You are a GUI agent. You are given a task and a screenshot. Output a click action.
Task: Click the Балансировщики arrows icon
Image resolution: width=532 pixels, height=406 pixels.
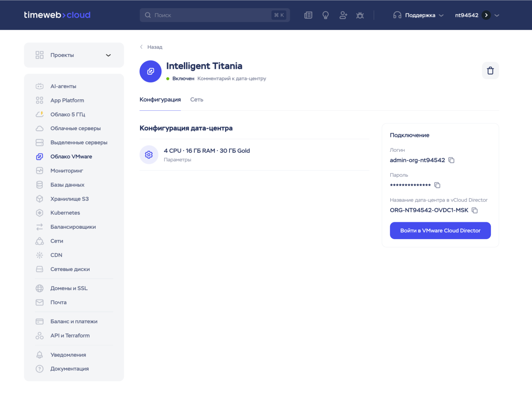point(39,227)
